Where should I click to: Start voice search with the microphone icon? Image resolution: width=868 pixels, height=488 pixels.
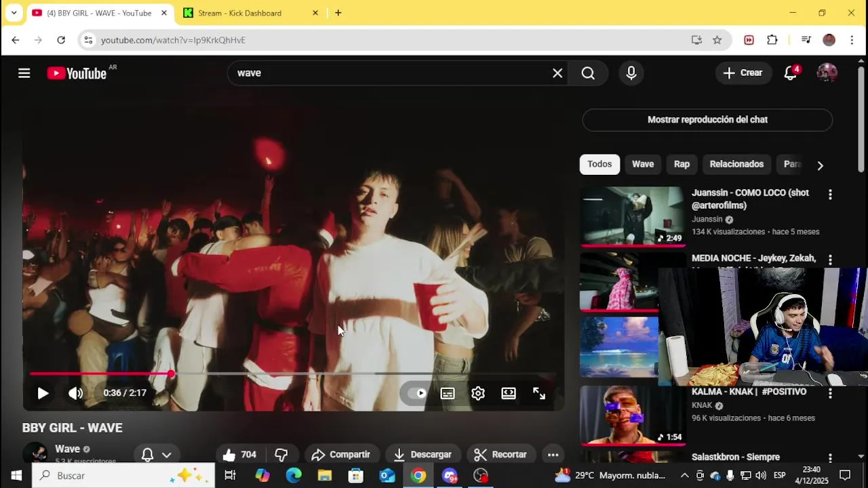click(x=631, y=73)
